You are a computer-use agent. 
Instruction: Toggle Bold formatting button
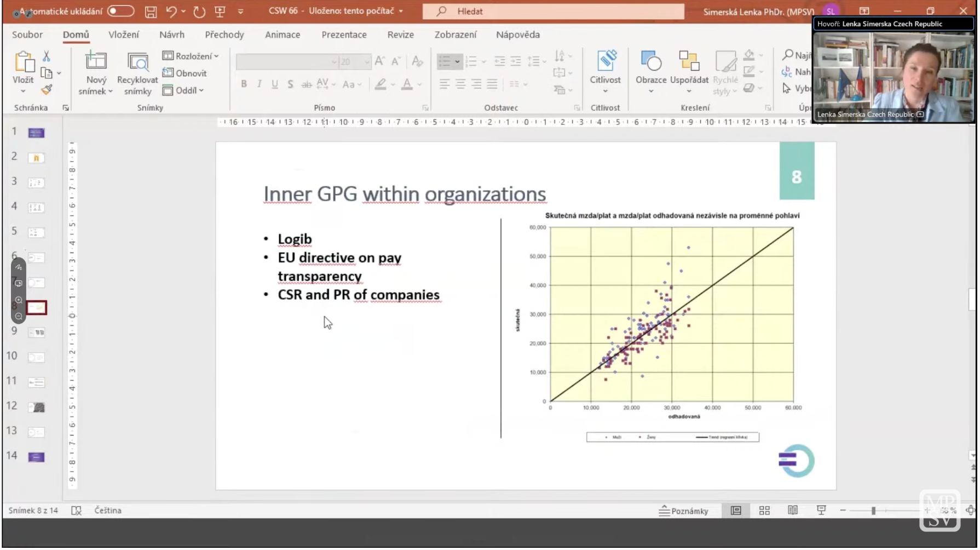(244, 84)
